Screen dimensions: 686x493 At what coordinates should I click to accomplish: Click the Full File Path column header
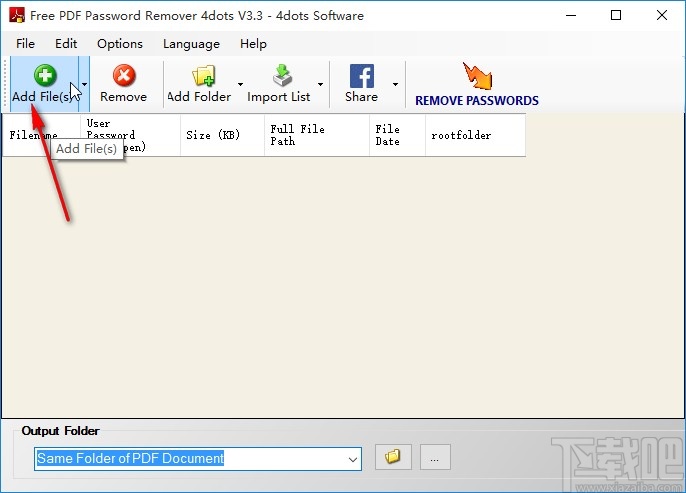(317, 135)
